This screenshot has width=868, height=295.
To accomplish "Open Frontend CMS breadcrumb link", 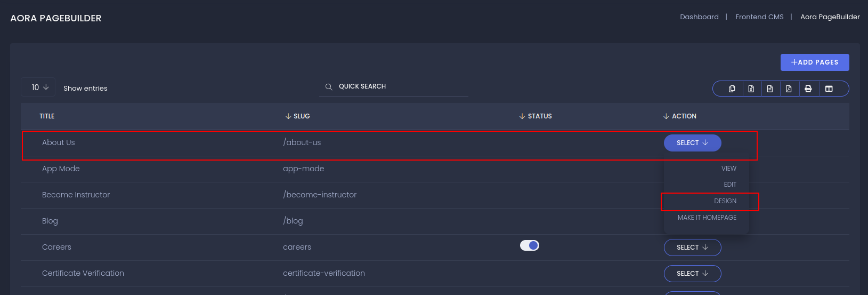I will [x=759, y=17].
